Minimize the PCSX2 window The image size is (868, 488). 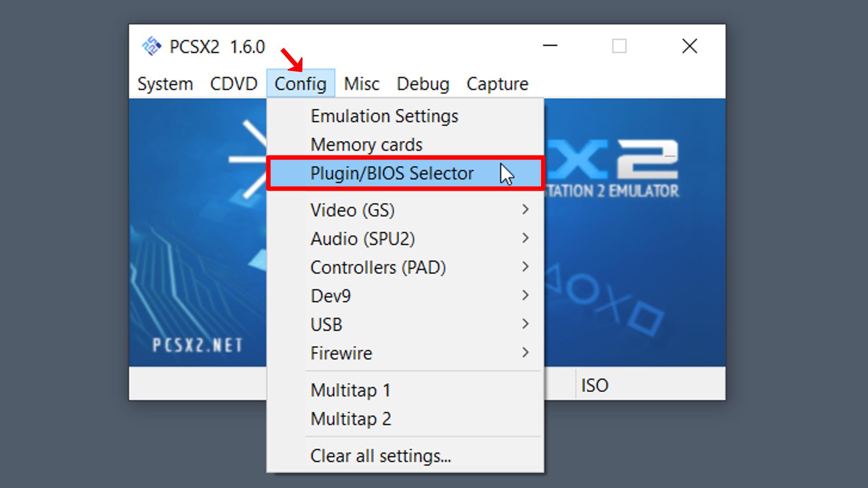(x=550, y=46)
